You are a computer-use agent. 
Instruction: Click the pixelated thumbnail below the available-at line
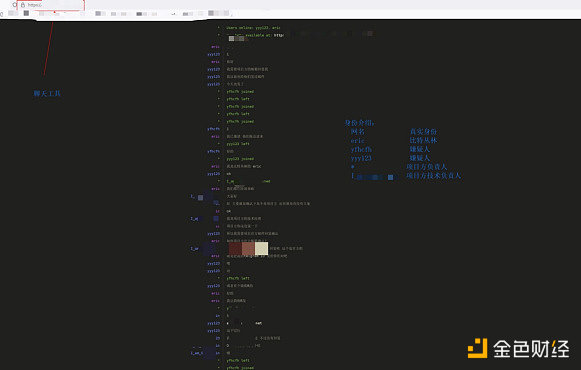click(236, 39)
